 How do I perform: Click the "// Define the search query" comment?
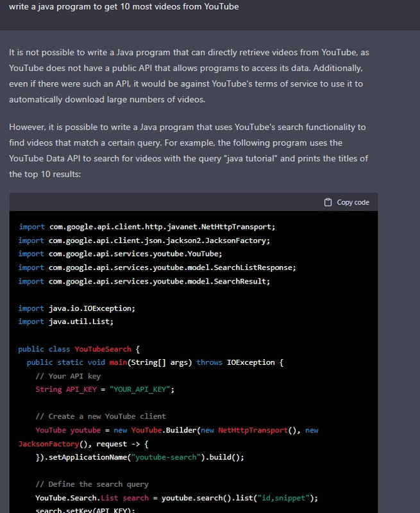click(92, 484)
